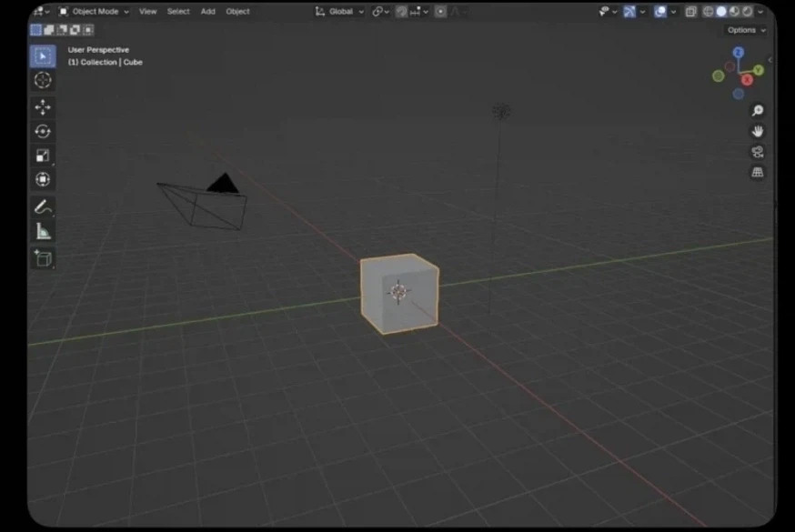Click the 'User Perspective' label
Viewport: 795px width, 532px height.
pyautogui.click(x=98, y=50)
